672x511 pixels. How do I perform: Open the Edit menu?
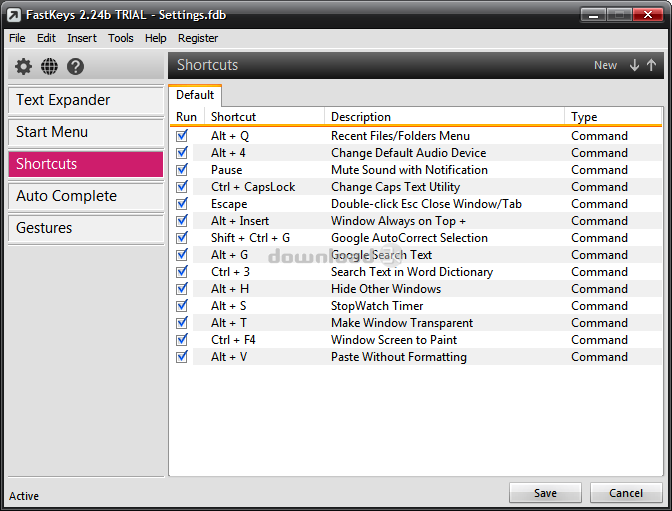pos(46,38)
